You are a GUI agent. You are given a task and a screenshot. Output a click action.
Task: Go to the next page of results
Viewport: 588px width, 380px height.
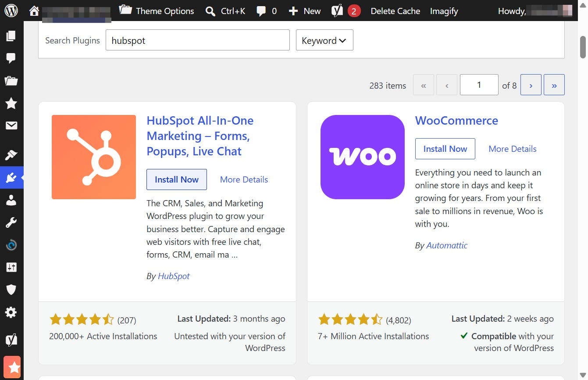(531, 85)
